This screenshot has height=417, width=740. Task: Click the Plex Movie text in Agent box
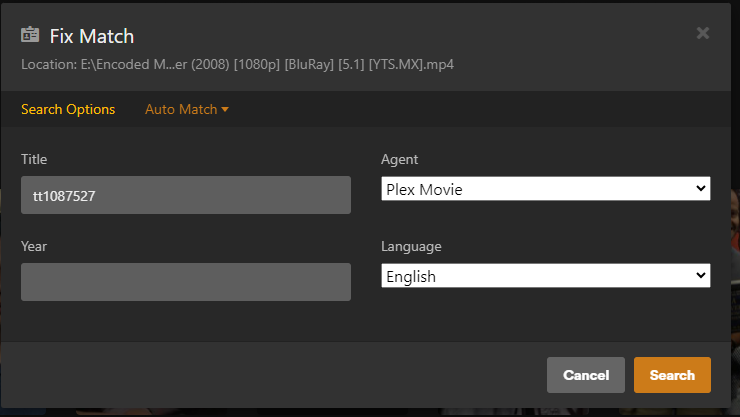click(426, 189)
